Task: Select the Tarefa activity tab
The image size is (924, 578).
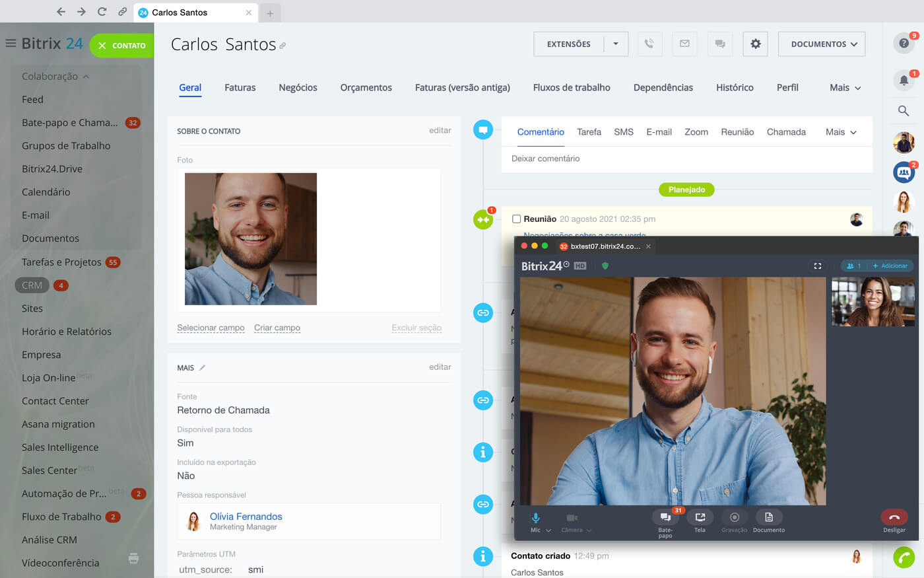Action: [x=589, y=132]
